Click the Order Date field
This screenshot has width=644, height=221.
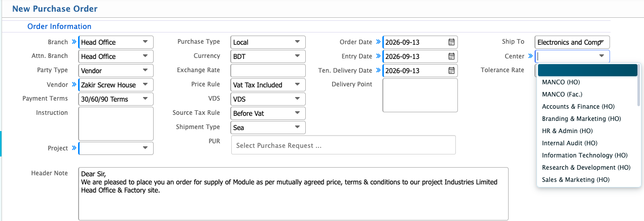click(420, 42)
